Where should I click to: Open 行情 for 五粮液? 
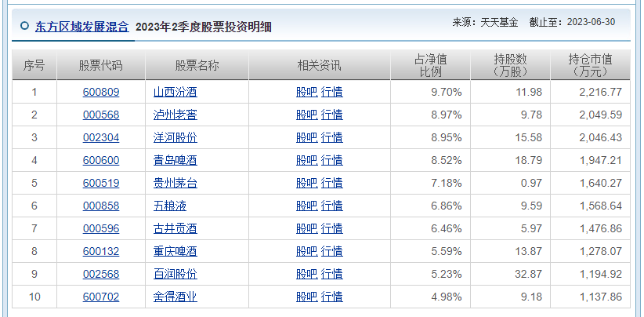pos(332,206)
